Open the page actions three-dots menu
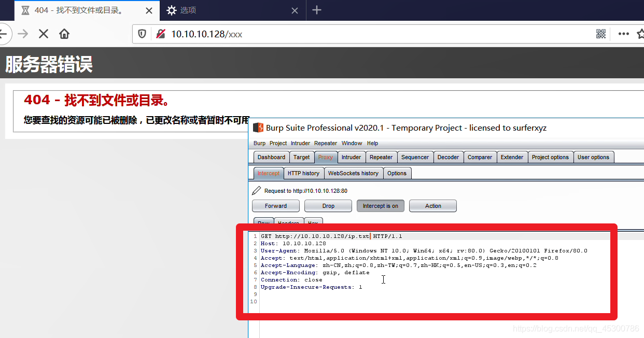The width and height of the screenshot is (644, 338). click(x=623, y=34)
